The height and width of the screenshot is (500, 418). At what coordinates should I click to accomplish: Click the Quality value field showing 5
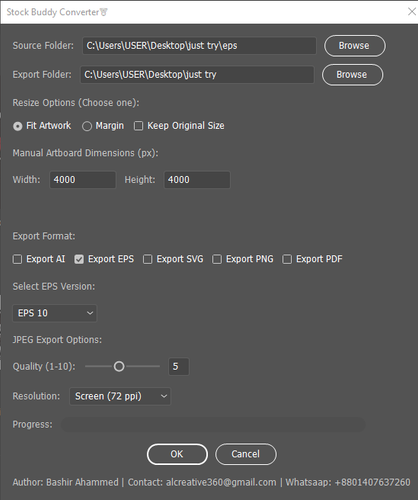179,367
